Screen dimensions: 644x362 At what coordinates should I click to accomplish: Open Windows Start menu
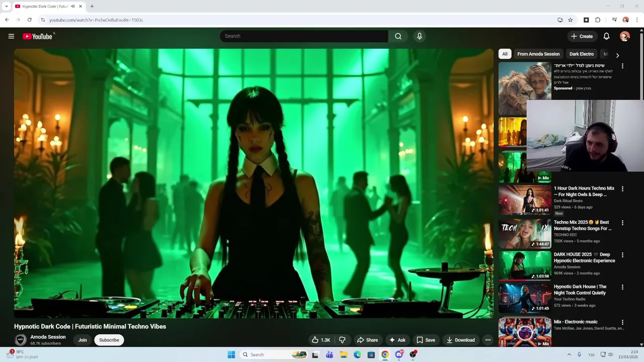tap(231, 354)
